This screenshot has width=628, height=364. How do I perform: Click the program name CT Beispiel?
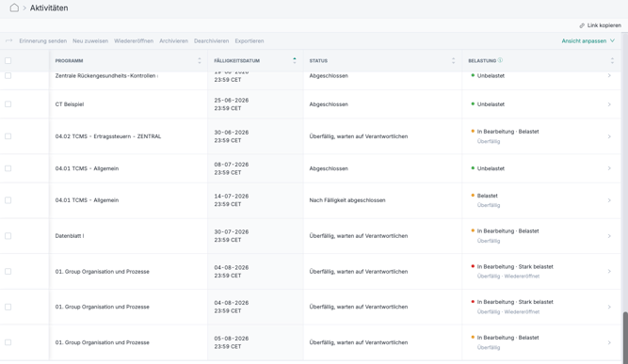pos(70,104)
